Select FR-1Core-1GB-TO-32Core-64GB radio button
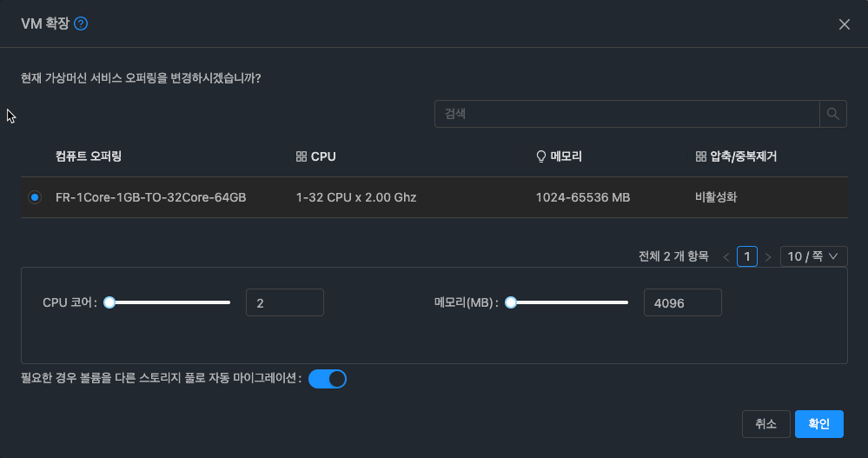 pyautogui.click(x=35, y=198)
